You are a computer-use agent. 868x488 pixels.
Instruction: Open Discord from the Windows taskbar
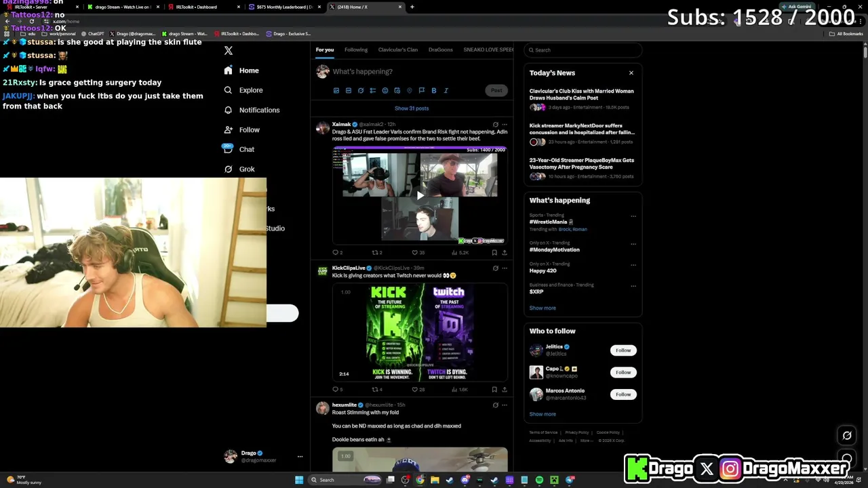tap(465, 480)
